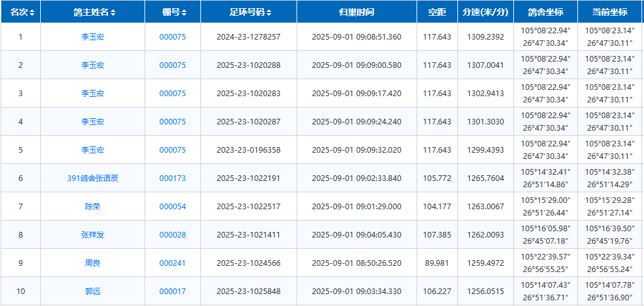Open owner link 张祥发
The image size is (644, 306).
pyautogui.click(x=92, y=235)
